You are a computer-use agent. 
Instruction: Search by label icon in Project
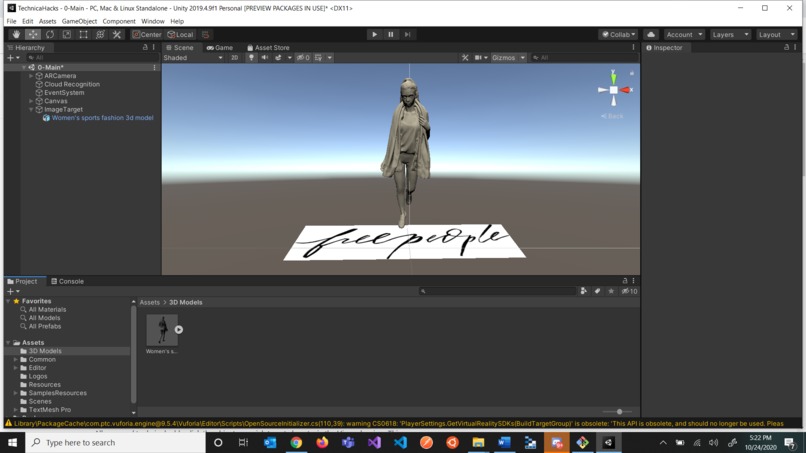tap(597, 291)
